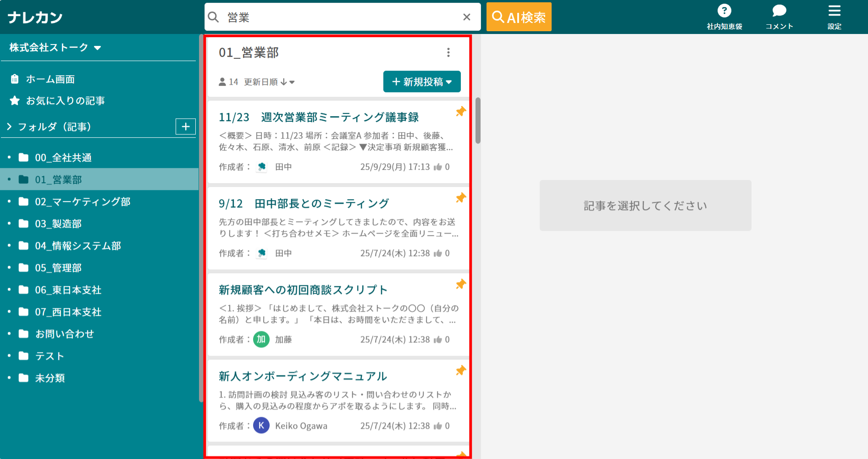
Task: Open the 社内知恵袋 help icon
Action: pyautogui.click(x=724, y=11)
